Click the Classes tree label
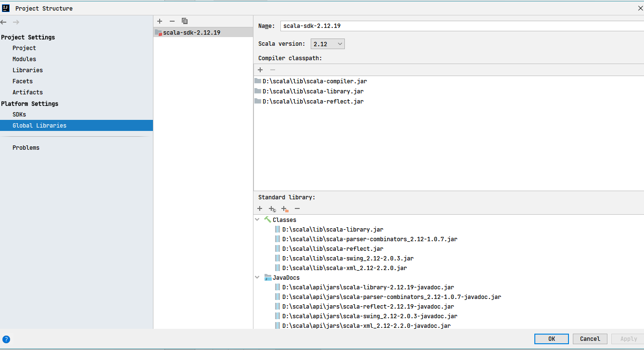 coord(284,220)
